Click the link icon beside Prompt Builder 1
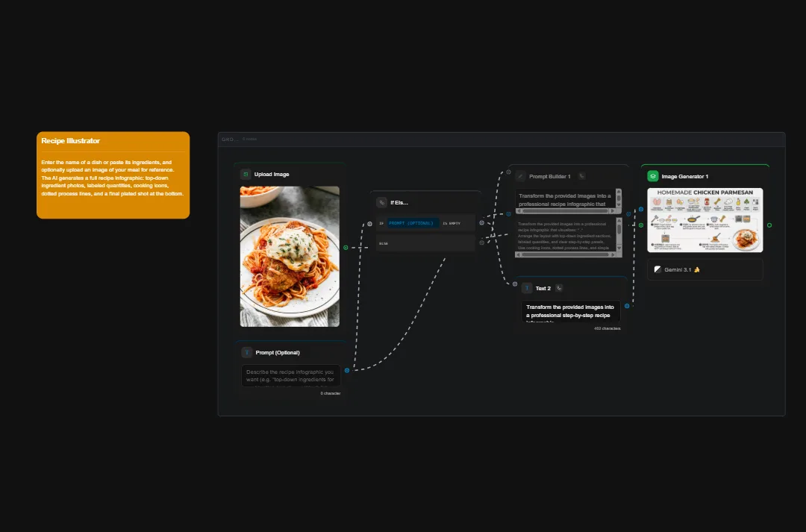This screenshot has height=532, width=806. [x=581, y=176]
